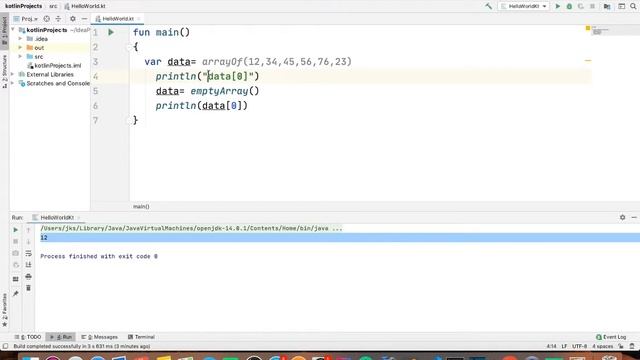Click the main() breadcrumb under the editor
Image resolution: width=640 pixels, height=360 pixels.
tap(141, 207)
